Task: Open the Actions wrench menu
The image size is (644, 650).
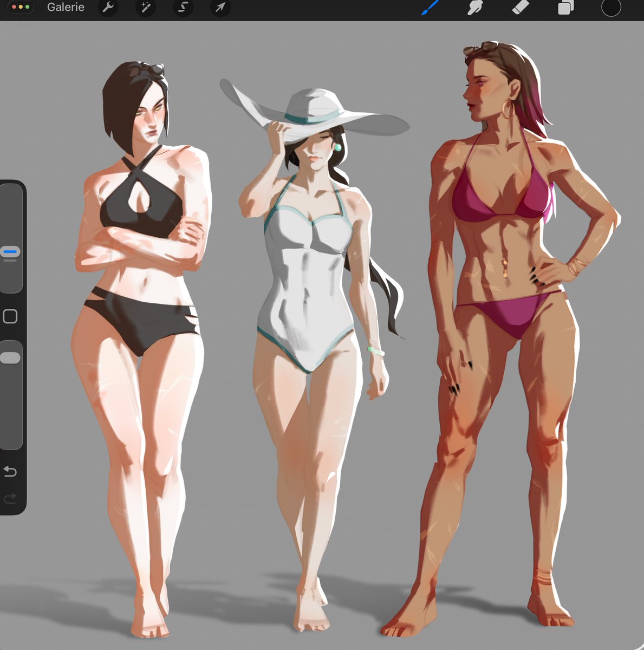Action: pos(108,8)
